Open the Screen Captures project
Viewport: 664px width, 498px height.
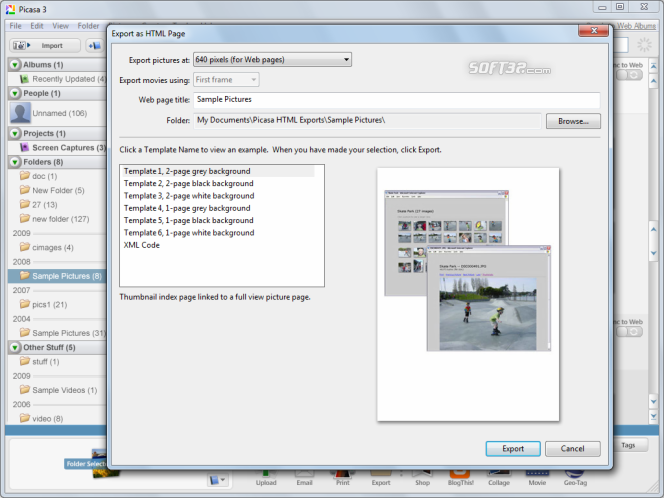[63, 148]
